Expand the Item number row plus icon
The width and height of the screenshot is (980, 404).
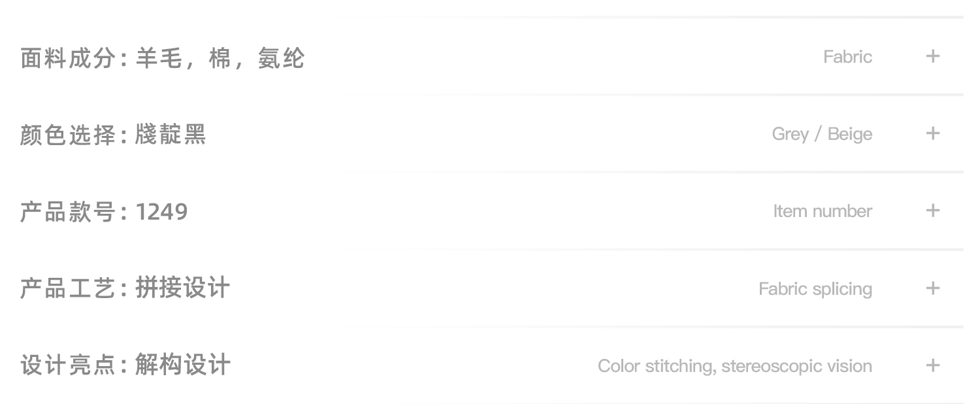click(x=932, y=210)
